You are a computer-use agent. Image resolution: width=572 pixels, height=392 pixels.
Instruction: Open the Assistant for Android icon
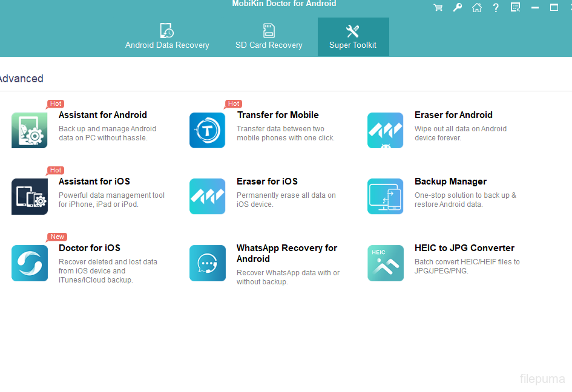[x=29, y=130]
